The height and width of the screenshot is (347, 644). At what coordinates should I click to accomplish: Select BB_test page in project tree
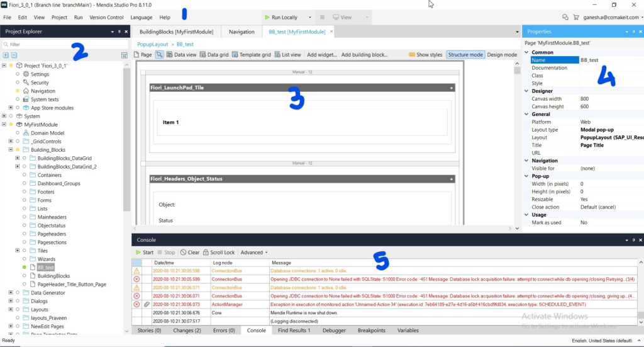(45, 267)
